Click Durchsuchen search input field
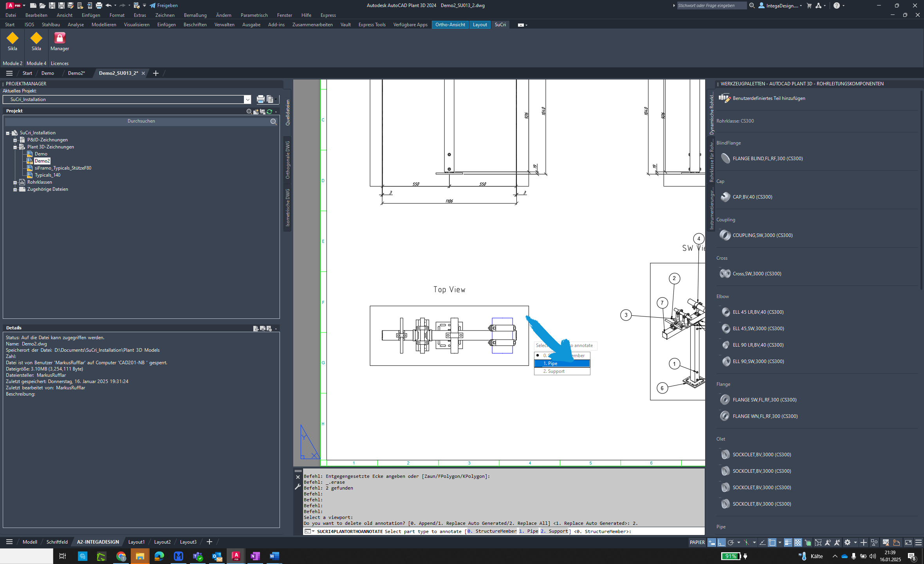This screenshot has width=924, height=564. (141, 121)
